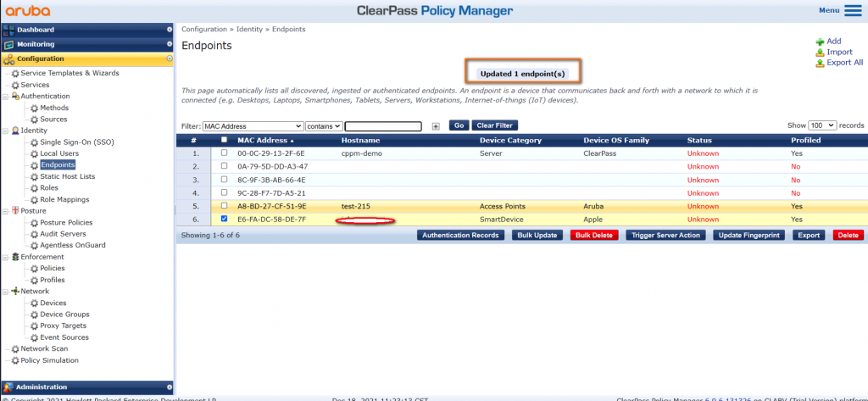868x401 pixels.
Task: Click the Authentication Records button
Action: 460,236
